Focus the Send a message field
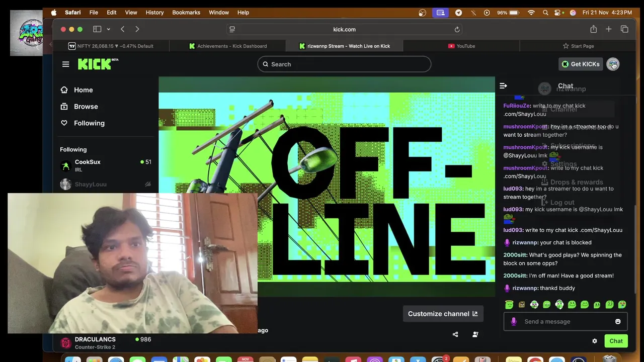Image resolution: width=644 pixels, height=362 pixels. pos(566,322)
